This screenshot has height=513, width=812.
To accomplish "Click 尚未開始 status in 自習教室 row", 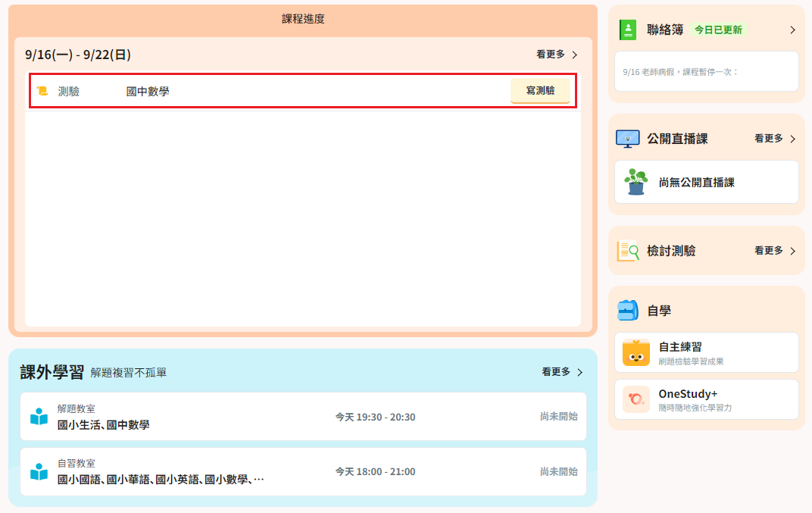I will point(559,471).
